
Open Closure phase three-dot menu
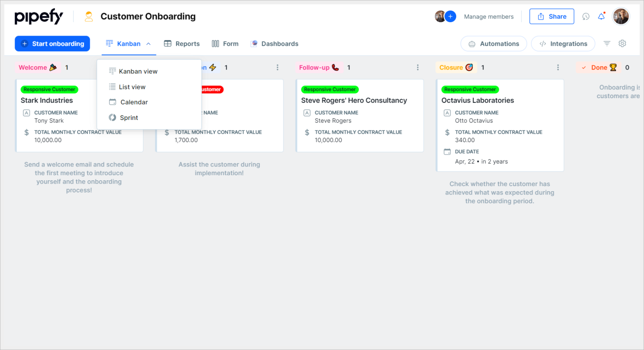[x=558, y=67]
